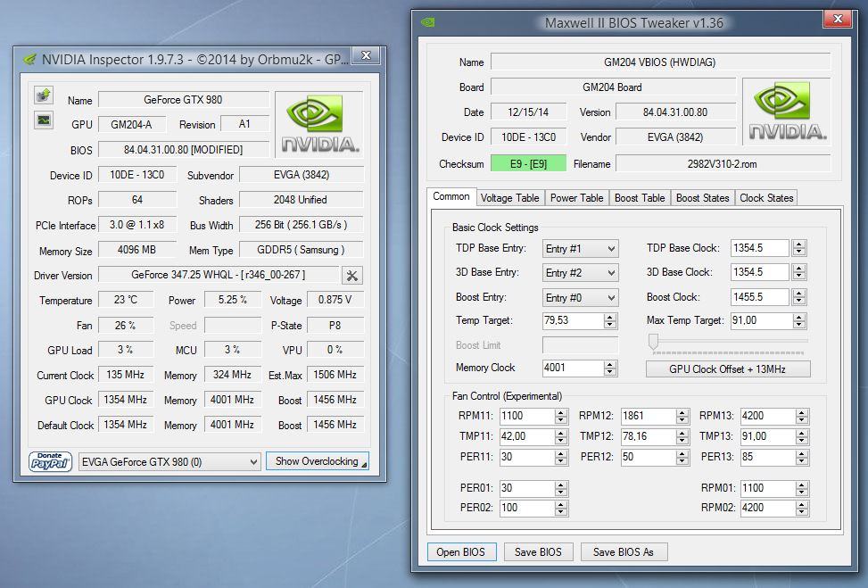
Task: Click the RPM11 input field
Action: click(527, 416)
